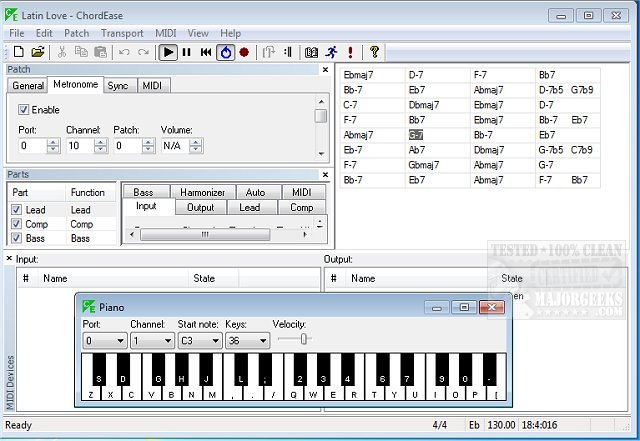Switch to the Sync patch tab
This screenshot has height=441, width=640.
118,86
